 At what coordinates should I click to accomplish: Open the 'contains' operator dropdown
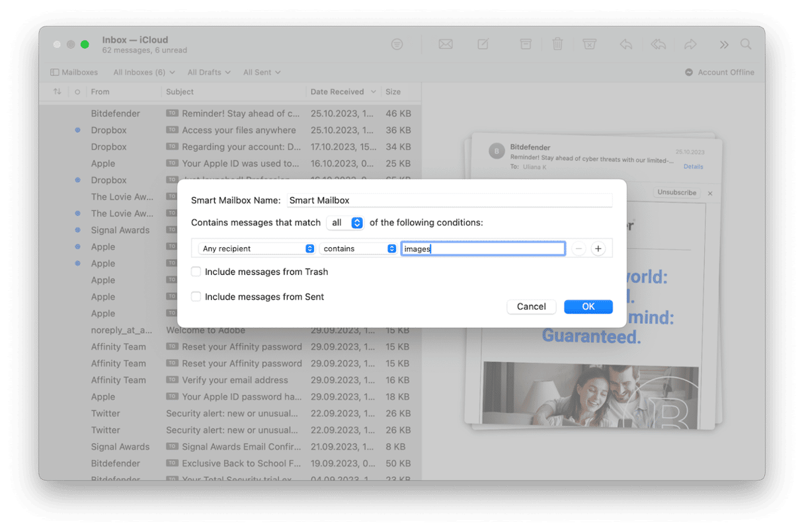[x=358, y=248]
